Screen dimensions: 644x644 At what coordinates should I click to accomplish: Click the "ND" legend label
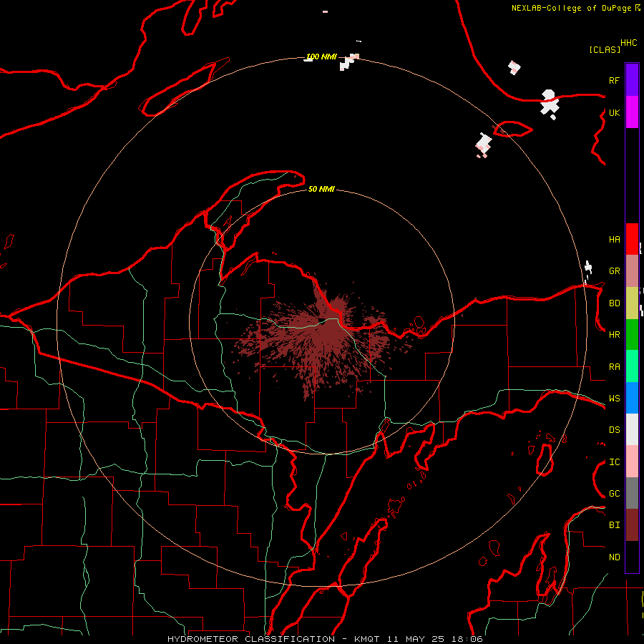[x=615, y=557]
